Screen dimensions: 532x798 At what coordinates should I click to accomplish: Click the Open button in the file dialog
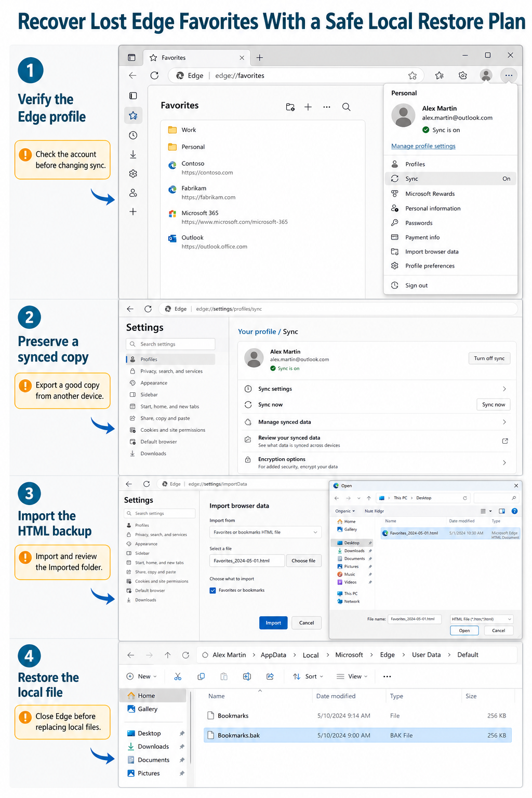(x=464, y=631)
